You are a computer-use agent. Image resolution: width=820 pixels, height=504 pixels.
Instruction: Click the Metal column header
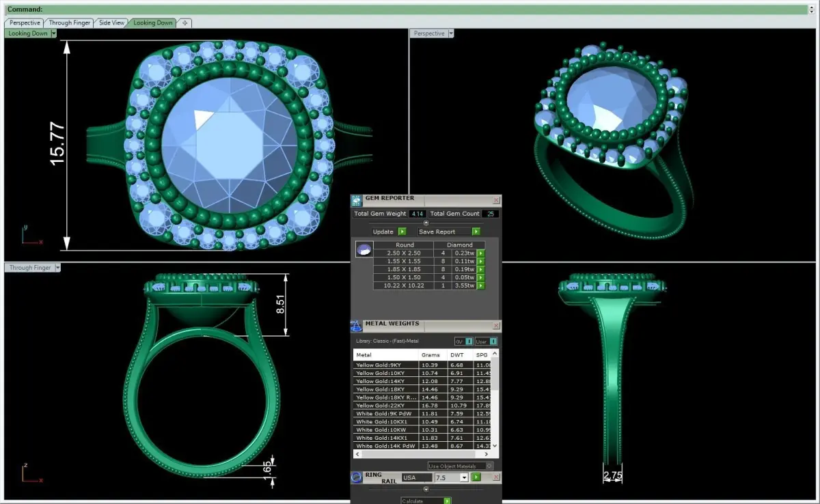click(385, 355)
